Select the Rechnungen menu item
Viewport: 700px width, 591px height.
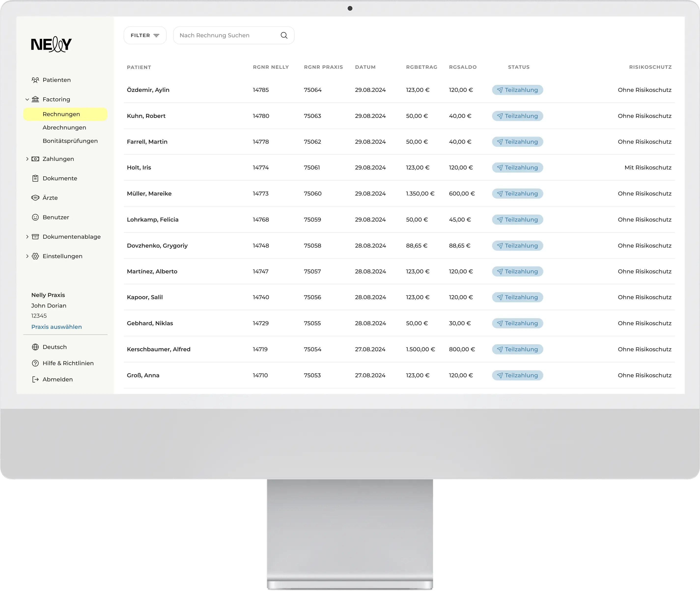point(61,114)
